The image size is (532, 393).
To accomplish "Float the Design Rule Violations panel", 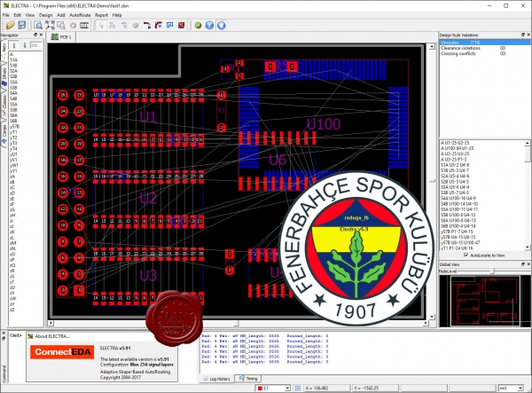I will pos(523,35).
